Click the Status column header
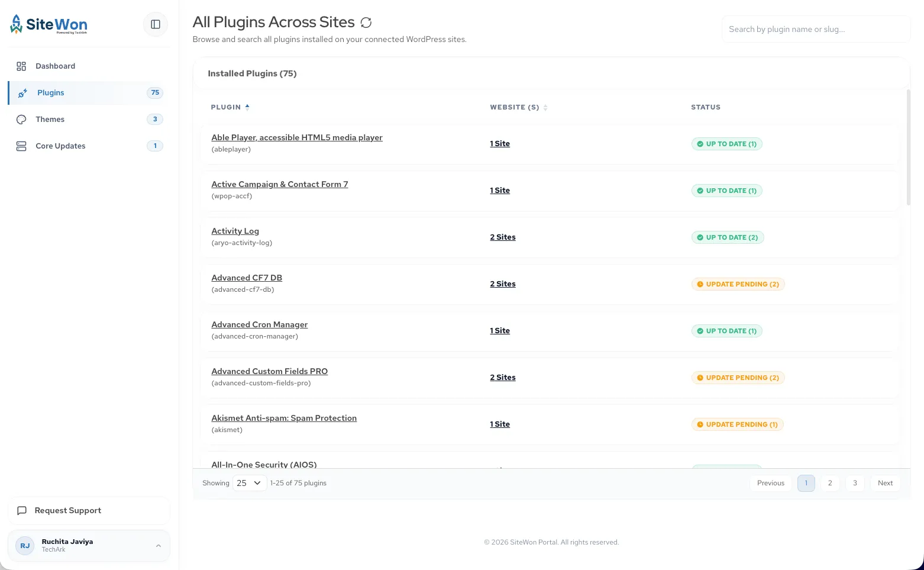 (706, 107)
